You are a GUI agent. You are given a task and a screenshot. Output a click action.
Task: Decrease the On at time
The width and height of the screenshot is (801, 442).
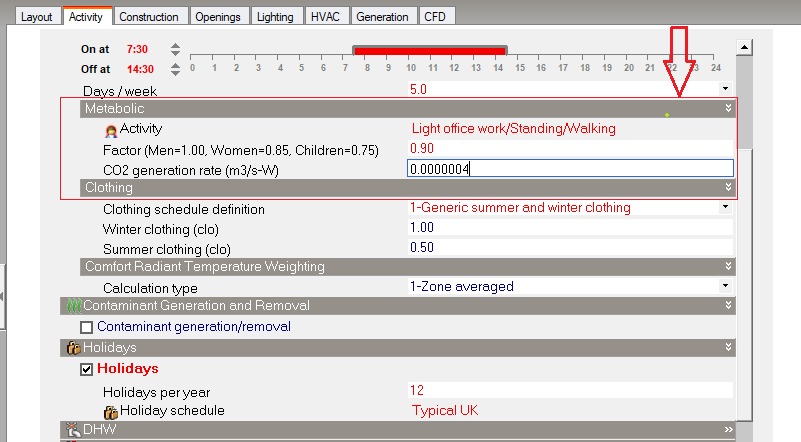tap(175, 53)
